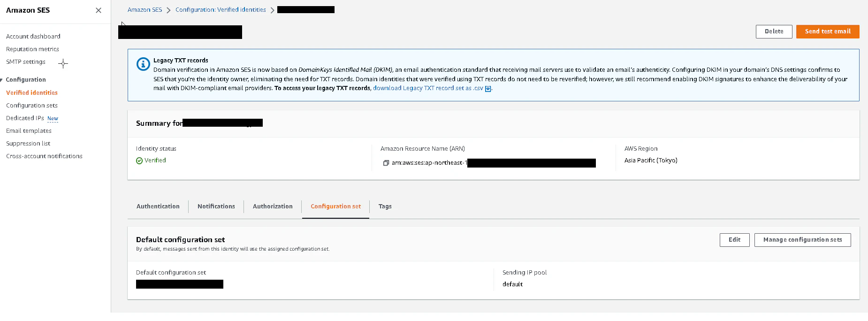Click the AWS Region label
Screen dimensions: 868x321
click(641, 149)
